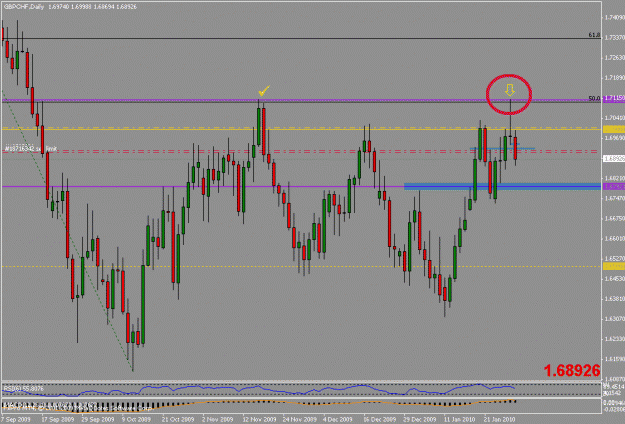
Task: Click the large red 1.68926 price label
Action: pyautogui.click(x=572, y=371)
